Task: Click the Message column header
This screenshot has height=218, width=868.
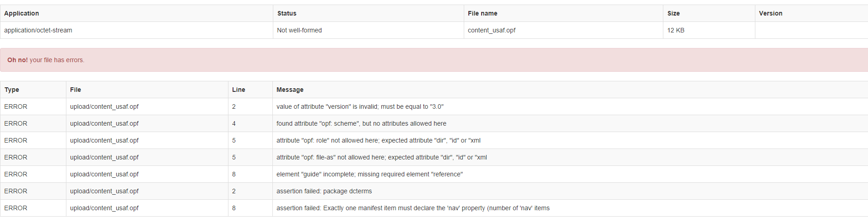Action: point(290,90)
